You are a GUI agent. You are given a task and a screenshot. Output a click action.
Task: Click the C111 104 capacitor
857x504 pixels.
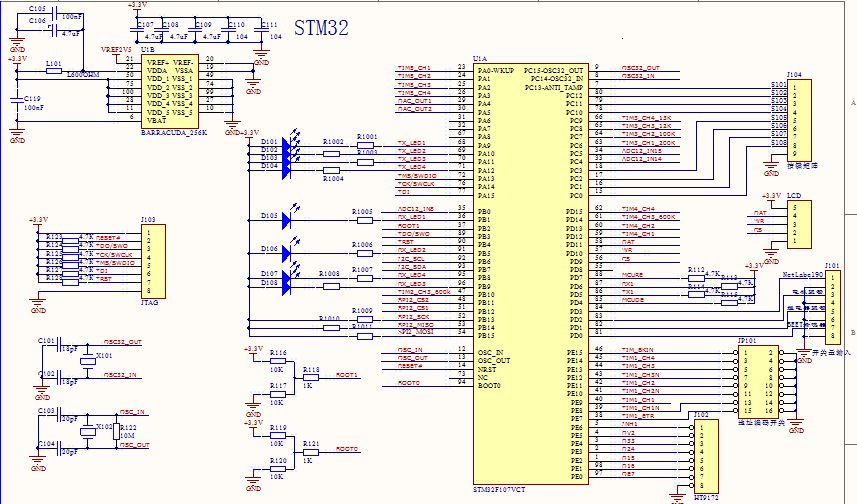[x=262, y=31]
